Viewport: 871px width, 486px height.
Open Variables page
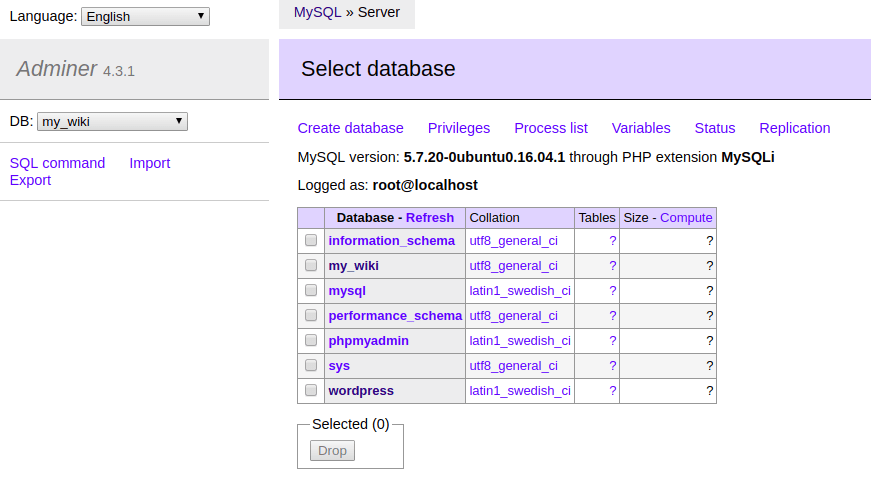[x=641, y=128]
